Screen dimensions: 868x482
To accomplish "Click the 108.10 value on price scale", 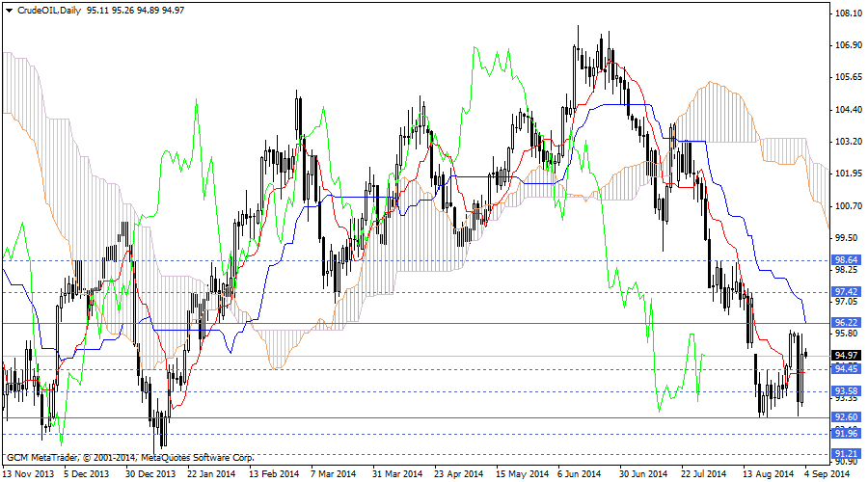I will (848, 13).
